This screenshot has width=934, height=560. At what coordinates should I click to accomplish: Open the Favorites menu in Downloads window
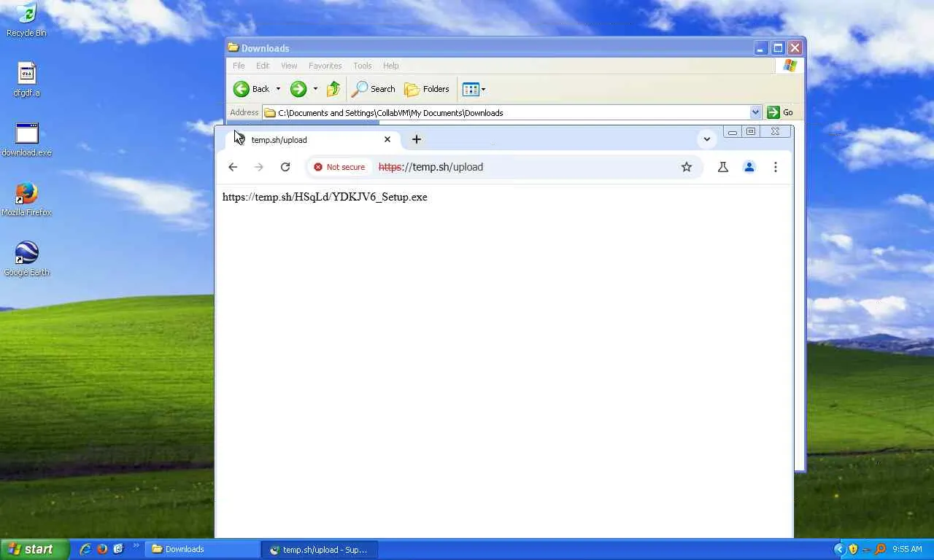[x=325, y=66]
